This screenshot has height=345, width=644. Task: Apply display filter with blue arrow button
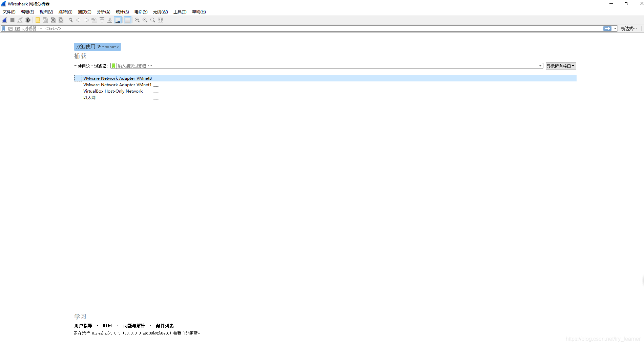click(x=607, y=28)
